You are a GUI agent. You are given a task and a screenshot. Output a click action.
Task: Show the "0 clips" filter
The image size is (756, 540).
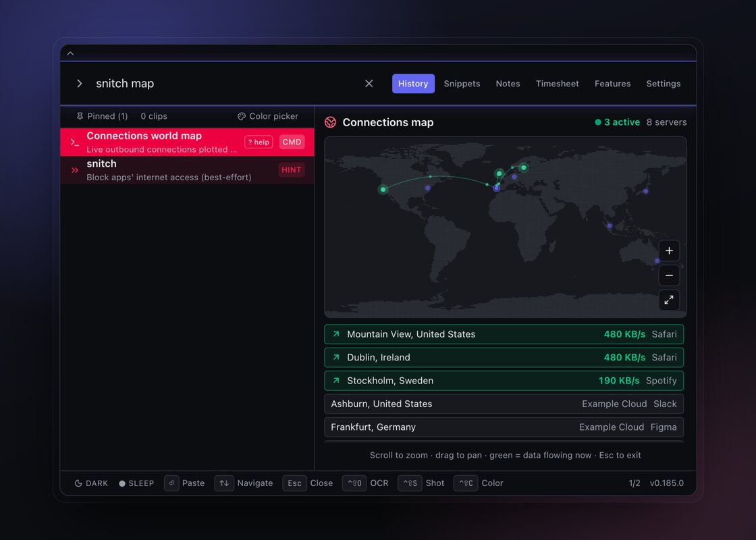point(154,116)
